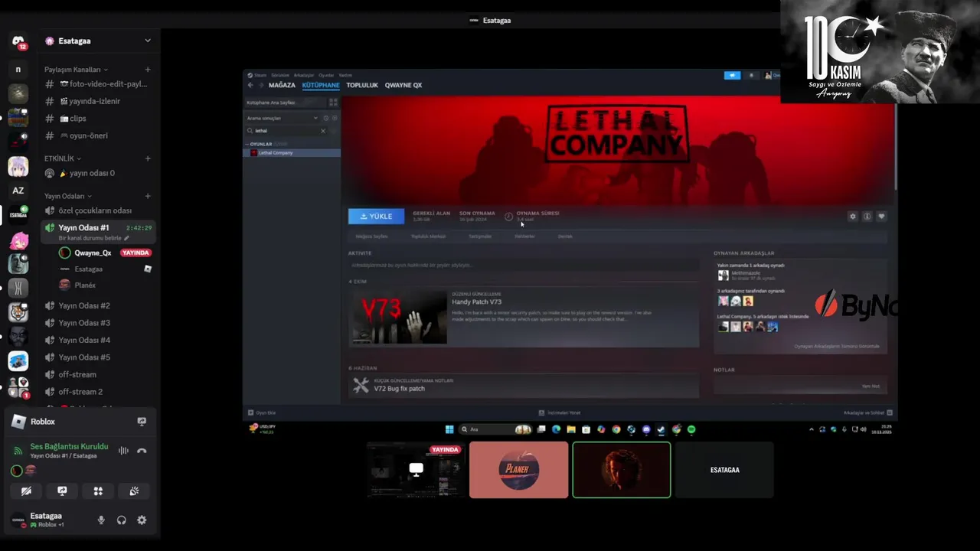Open the tiger avatar server

click(18, 312)
